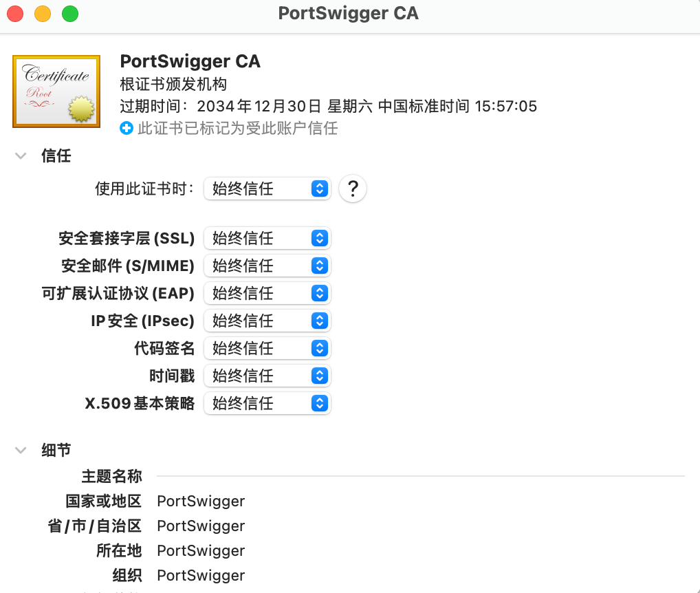Viewport: 700px width, 593px height.
Task: Open the 可扩展认证协议 (EAP) dropdown
Action: [267, 293]
